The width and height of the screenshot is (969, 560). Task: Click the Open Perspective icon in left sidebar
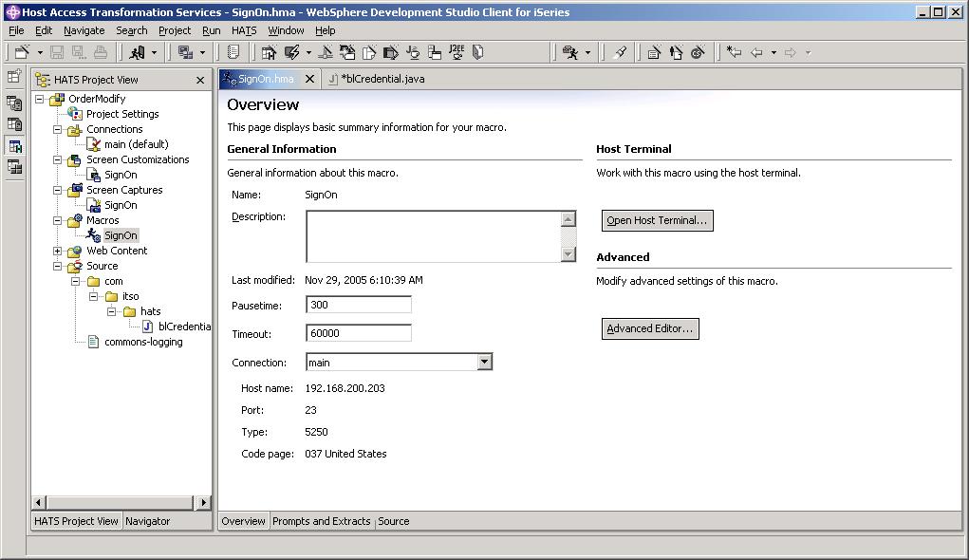(14, 76)
